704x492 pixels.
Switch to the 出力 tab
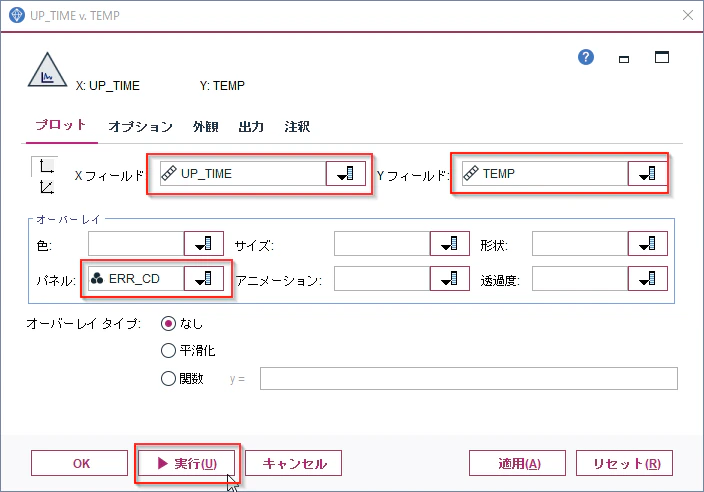click(251, 127)
